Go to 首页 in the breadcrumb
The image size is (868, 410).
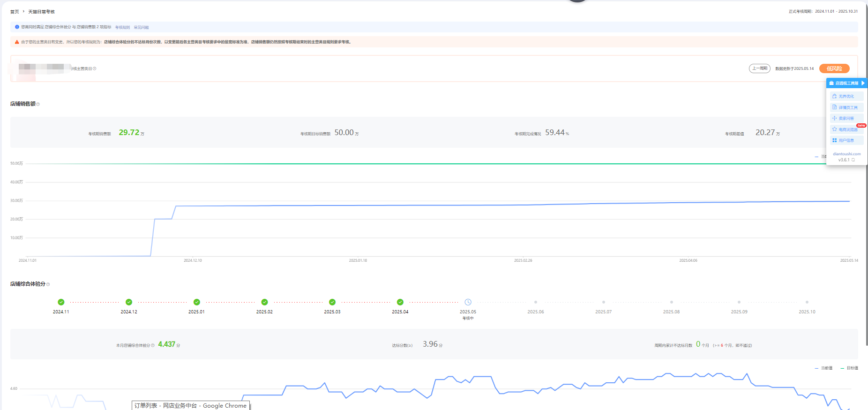pyautogui.click(x=15, y=12)
